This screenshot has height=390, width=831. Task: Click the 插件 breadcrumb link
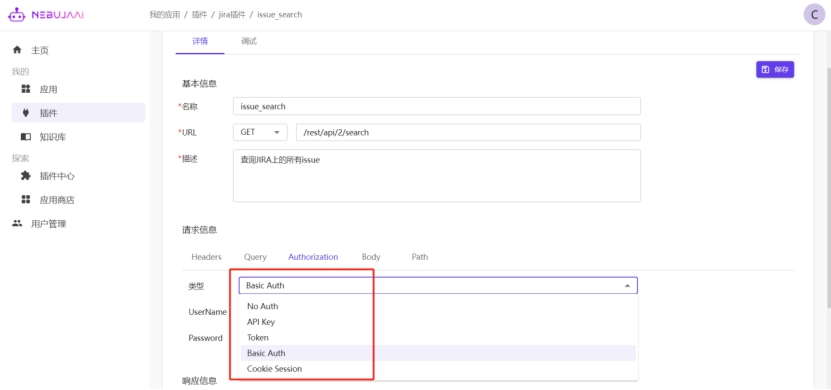coord(200,15)
